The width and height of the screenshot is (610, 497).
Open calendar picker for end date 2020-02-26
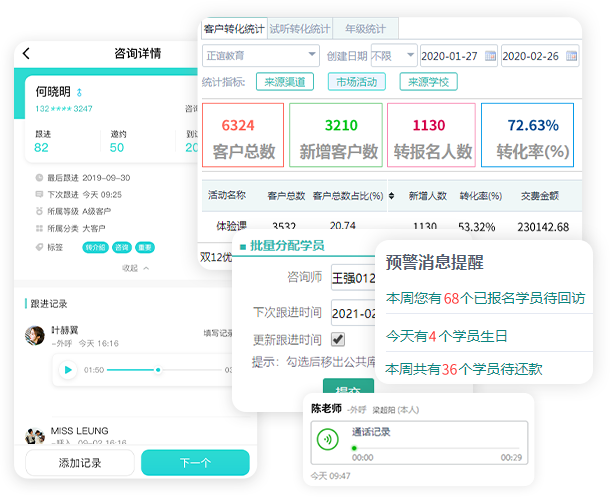[x=571, y=55]
